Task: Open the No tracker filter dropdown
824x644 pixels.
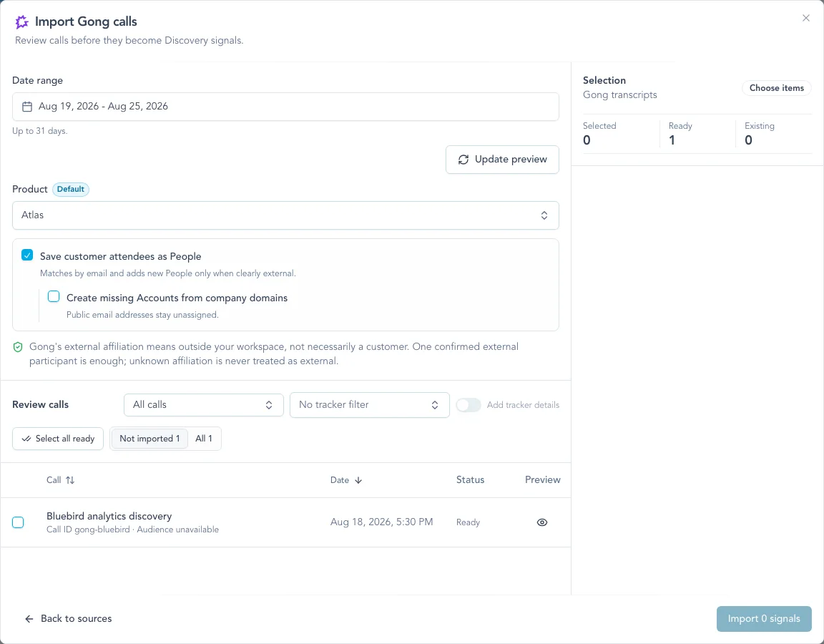Action: coord(369,405)
